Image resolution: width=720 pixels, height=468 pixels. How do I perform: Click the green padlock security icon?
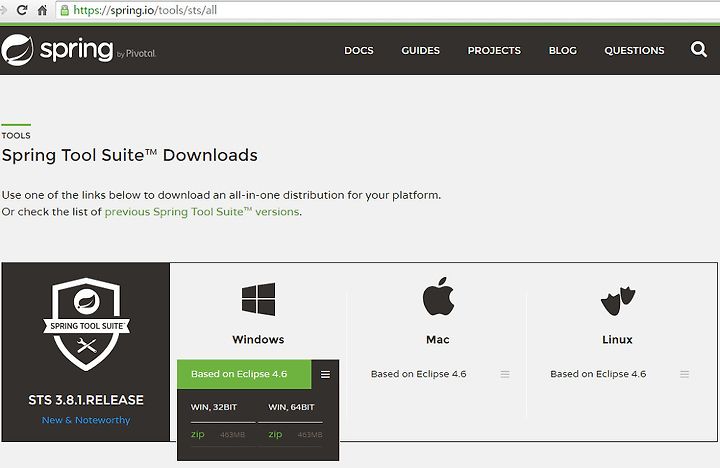(x=65, y=10)
